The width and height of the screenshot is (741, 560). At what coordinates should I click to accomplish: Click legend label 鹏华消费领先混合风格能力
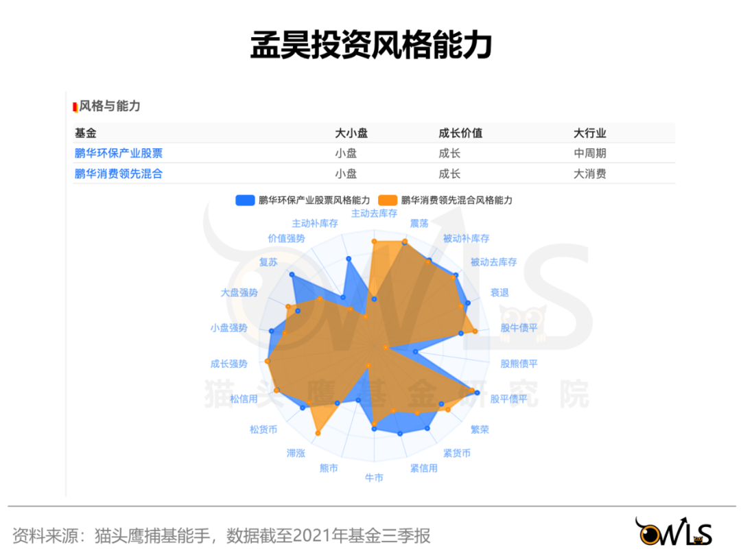click(x=457, y=200)
